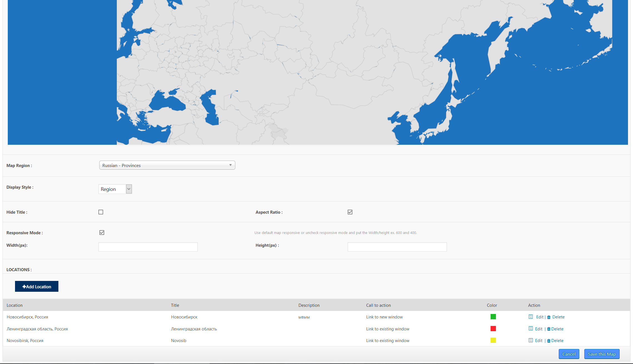633x364 pixels.
Task: Click edit icon for Novosib row
Action: 531,340
